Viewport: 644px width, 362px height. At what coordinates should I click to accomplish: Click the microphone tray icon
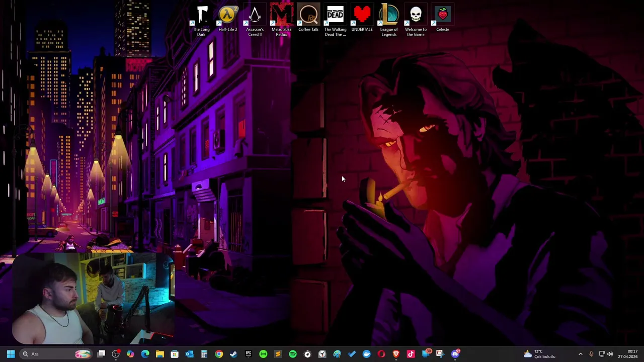[x=591, y=354]
